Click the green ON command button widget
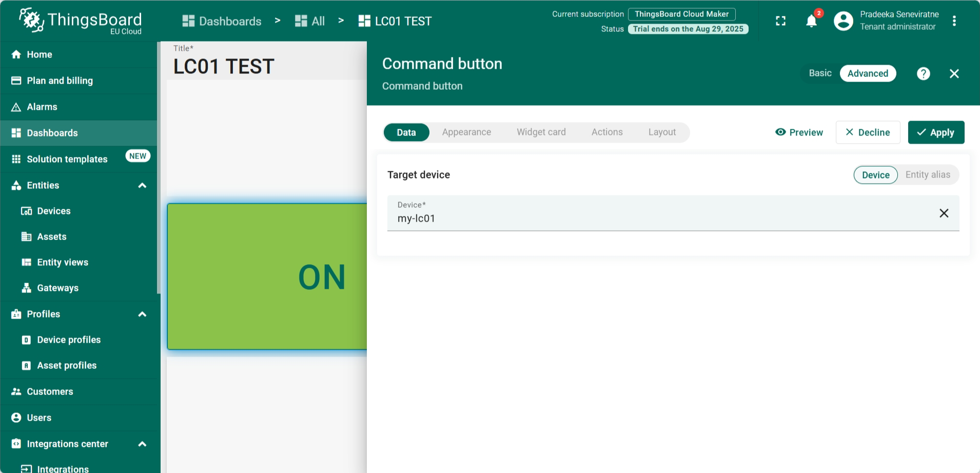This screenshot has height=473, width=980. coord(267,277)
